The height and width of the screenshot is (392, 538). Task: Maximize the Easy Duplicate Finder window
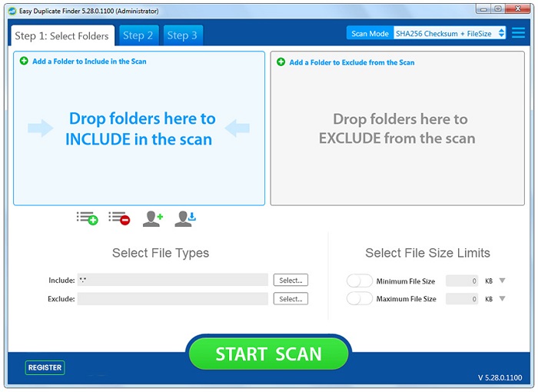[498, 9]
